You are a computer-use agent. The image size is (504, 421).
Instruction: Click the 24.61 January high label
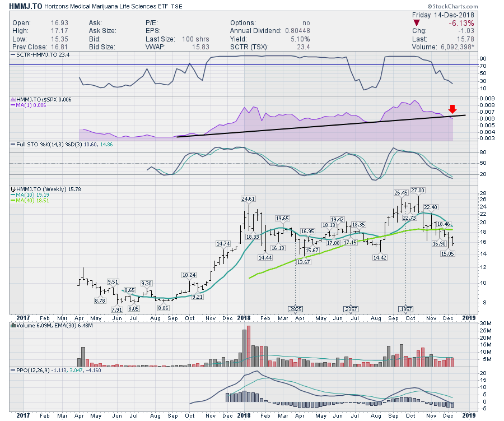(248, 199)
